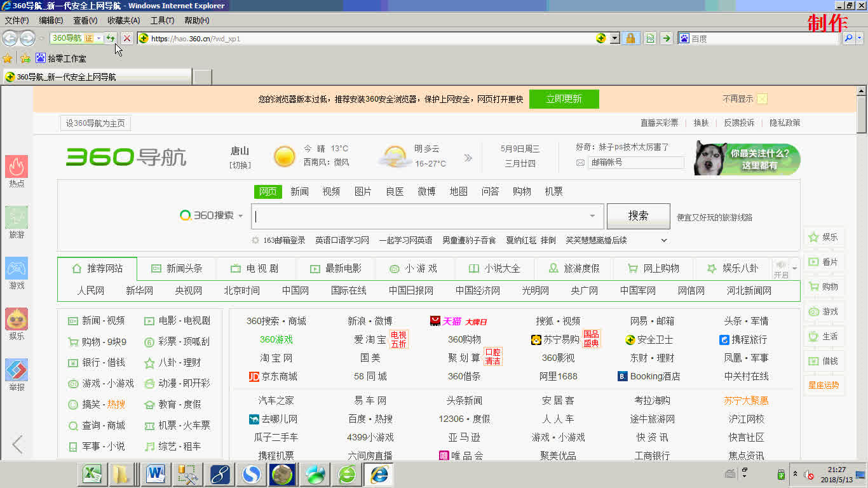Click the magnifier search icon beside Baidu box
This screenshot has height=488, width=868.
tap(848, 38)
